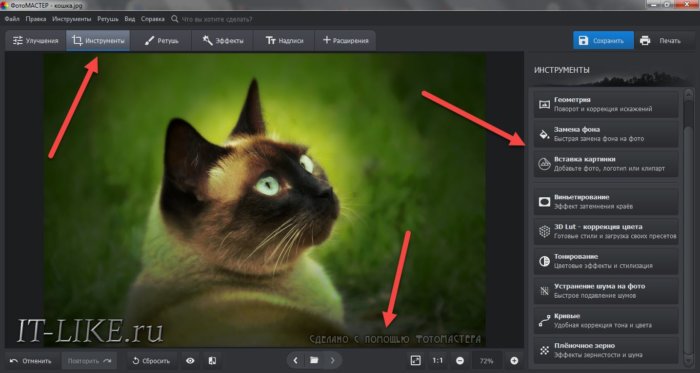700x373 pixels.
Task: Click the Сбросить reset button
Action: coord(152,361)
